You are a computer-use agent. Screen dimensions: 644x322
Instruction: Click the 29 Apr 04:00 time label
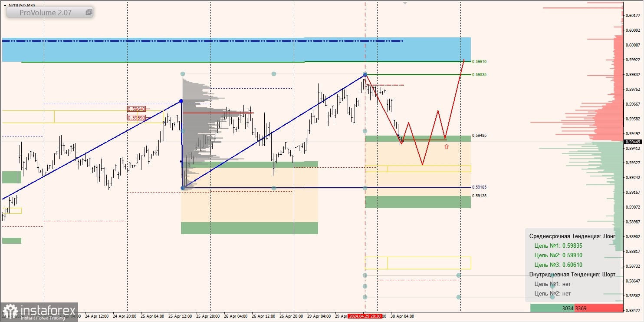(x=319, y=316)
